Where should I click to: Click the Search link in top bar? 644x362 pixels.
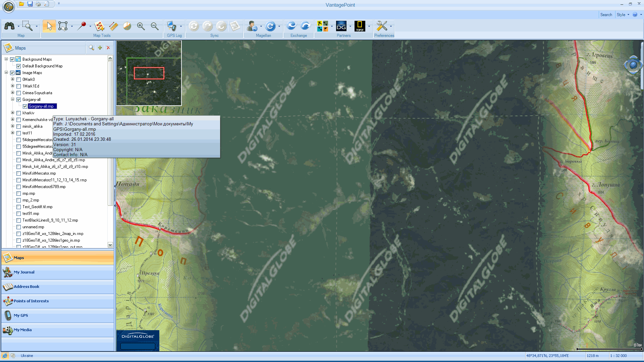pyautogui.click(x=606, y=15)
